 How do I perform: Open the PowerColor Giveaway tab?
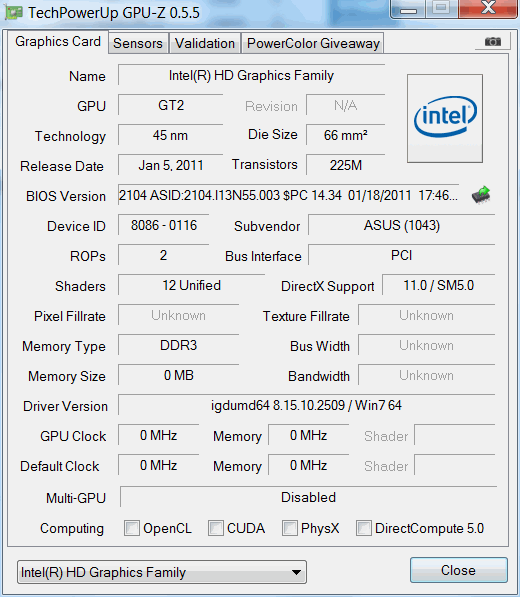[x=313, y=43]
